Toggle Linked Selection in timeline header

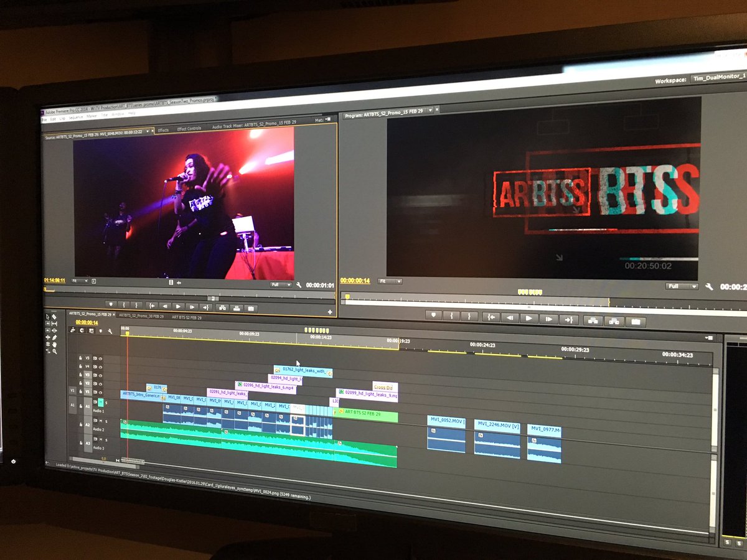click(91, 330)
